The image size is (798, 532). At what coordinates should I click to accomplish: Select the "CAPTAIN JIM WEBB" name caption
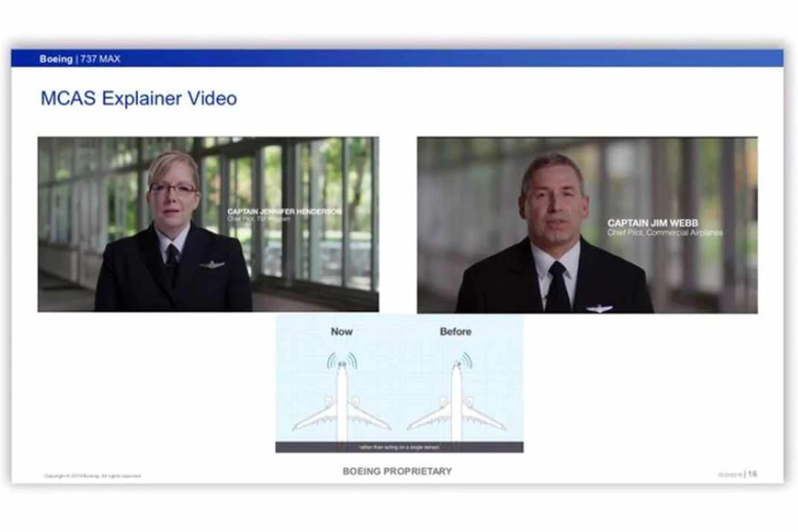pos(653,223)
